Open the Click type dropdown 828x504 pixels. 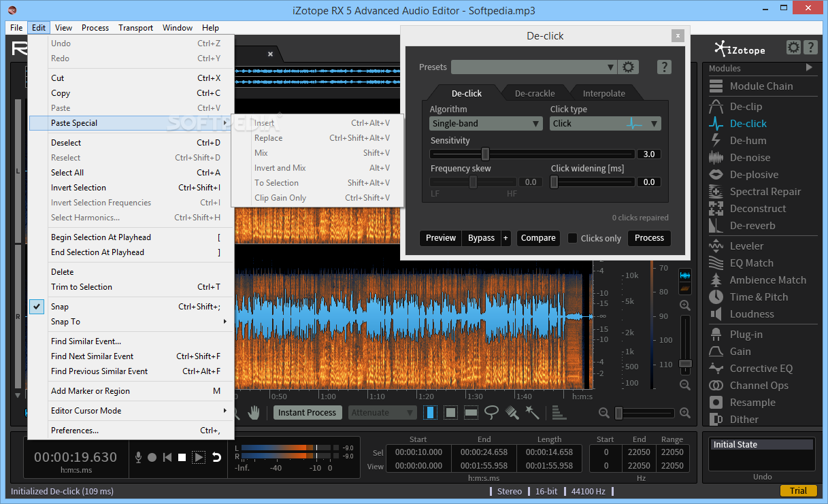coord(605,124)
